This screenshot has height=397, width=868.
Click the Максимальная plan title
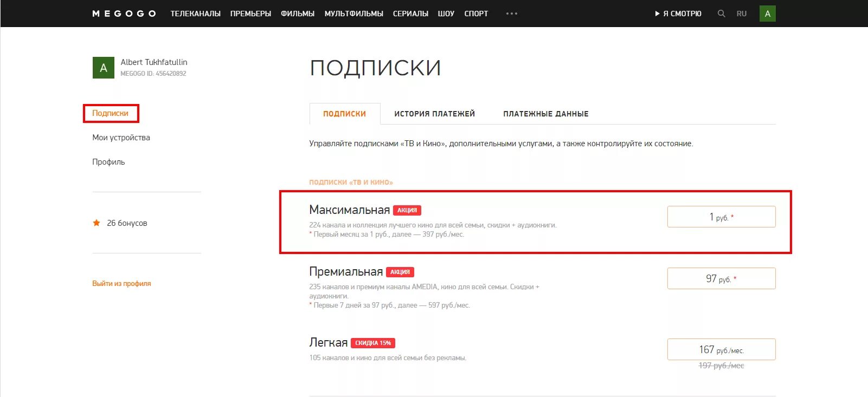[x=349, y=210]
